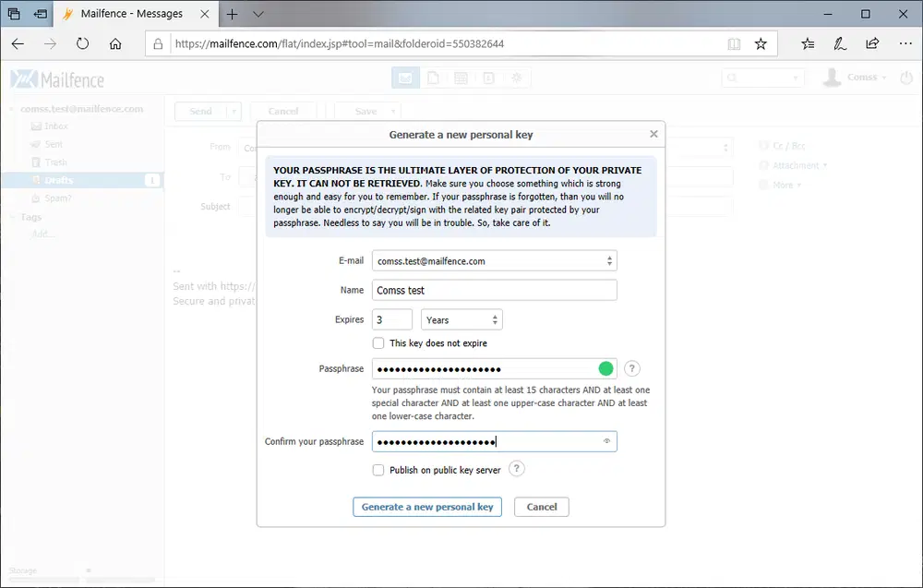Image resolution: width=923 pixels, height=588 pixels.
Task: Show tab previews chevron
Action: pos(258,14)
